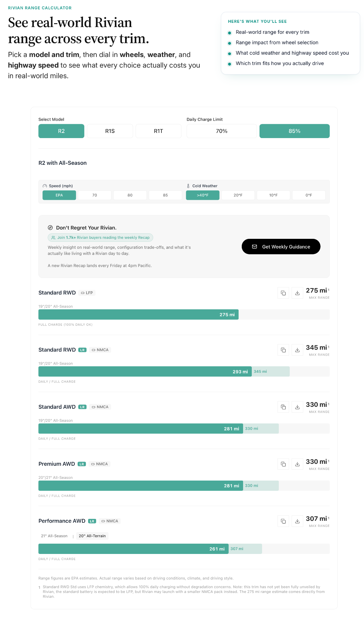Download the Standard RWD LFP range card
The width and height of the screenshot is (364, 618).
pyautogui.click(x=297, y=293)
